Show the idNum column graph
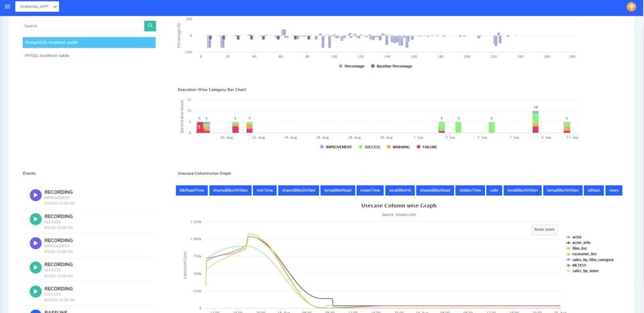Viewport: 644px width, 313px height. click(594, 191)
